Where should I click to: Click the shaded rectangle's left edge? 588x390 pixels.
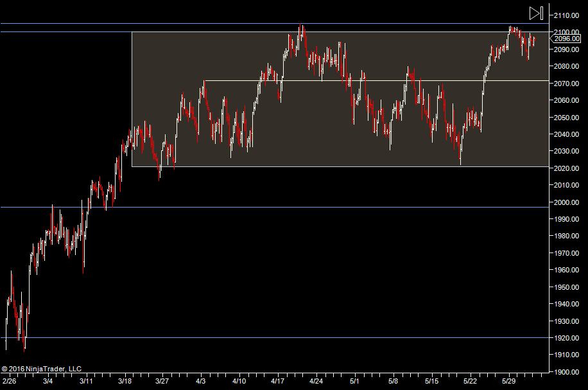(132, 96)
